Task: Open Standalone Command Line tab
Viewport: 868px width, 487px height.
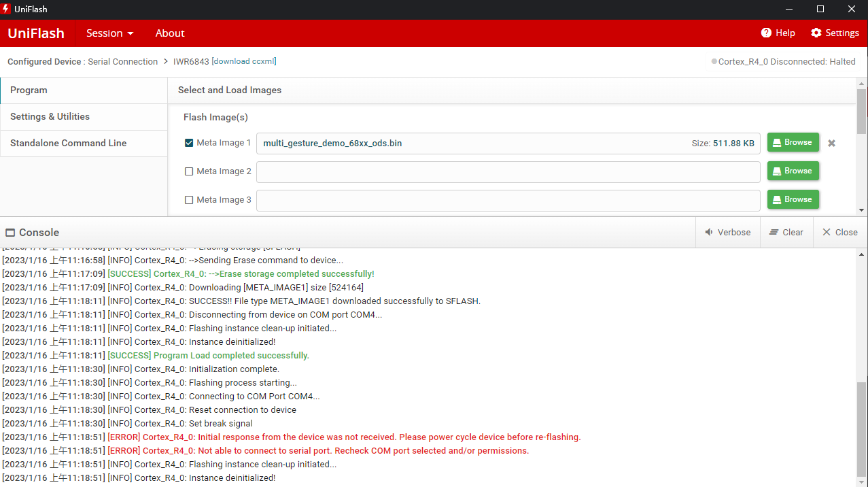Action: pyautogui.click(x=84, y=143)
